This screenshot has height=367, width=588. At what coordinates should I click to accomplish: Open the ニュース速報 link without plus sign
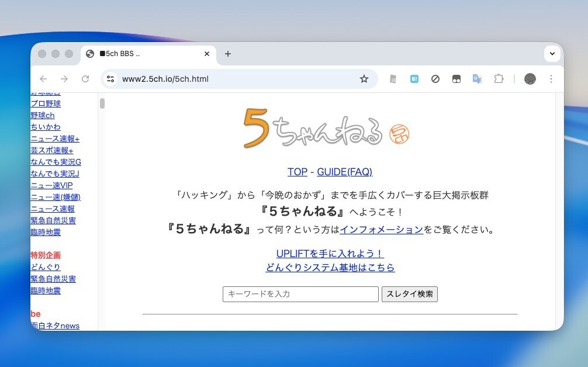(x=53, y=209)
